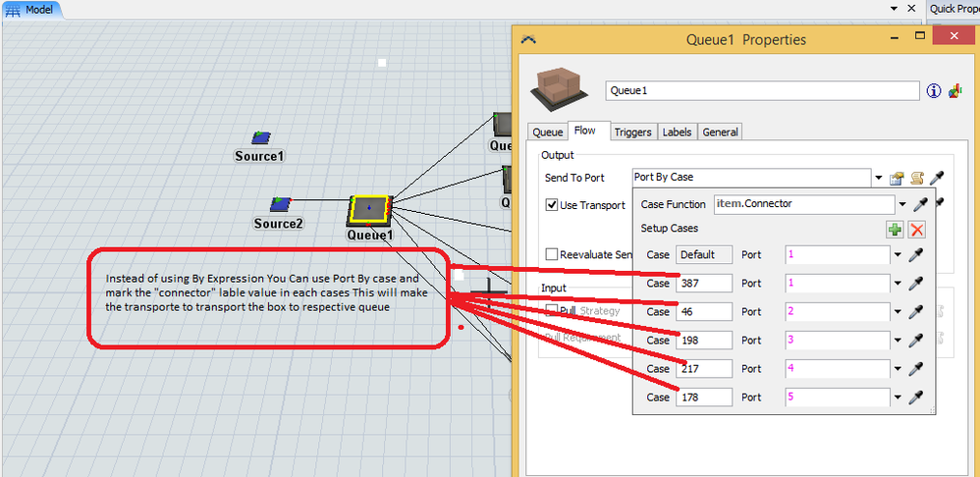The height and width of the screenshot is (477, 980).
Task: Expand port dropdown for case 217
Action: tap(898, 368)
